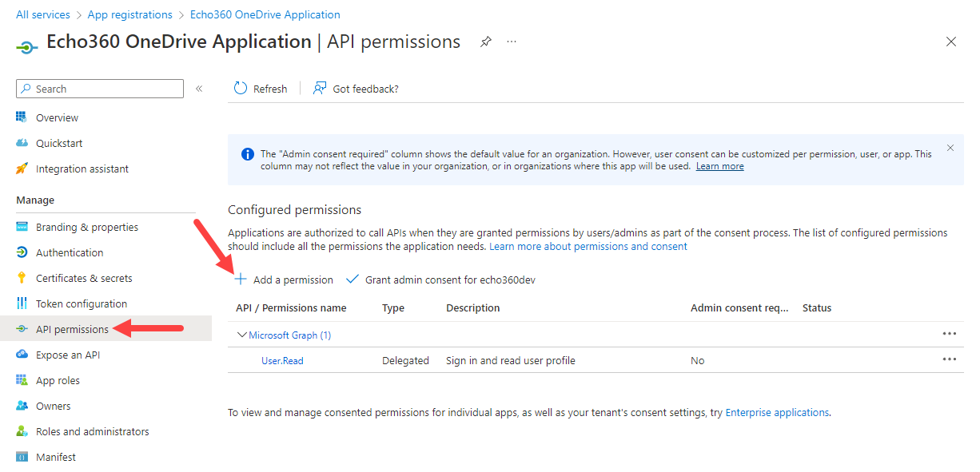Open Certificates & secrets page
Image resolution: width=980 pixels, height=472 pixels.
click(x=84, y=278)
